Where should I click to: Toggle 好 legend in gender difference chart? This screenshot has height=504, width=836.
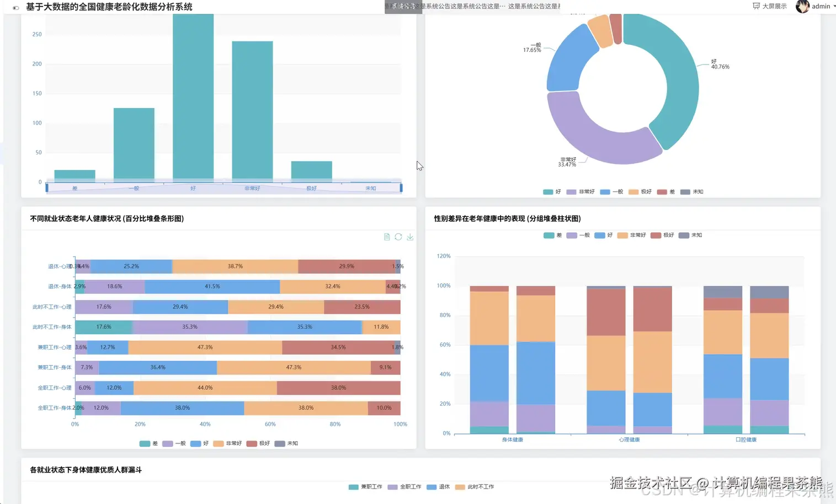[x=604, y=235]
